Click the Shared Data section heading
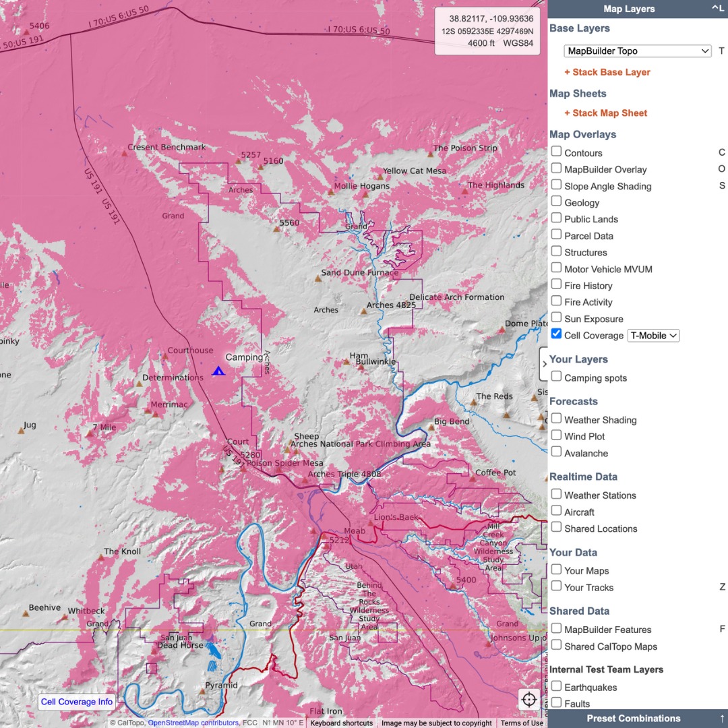The width and height of the screenshot is (728, 728). [579, 611]
